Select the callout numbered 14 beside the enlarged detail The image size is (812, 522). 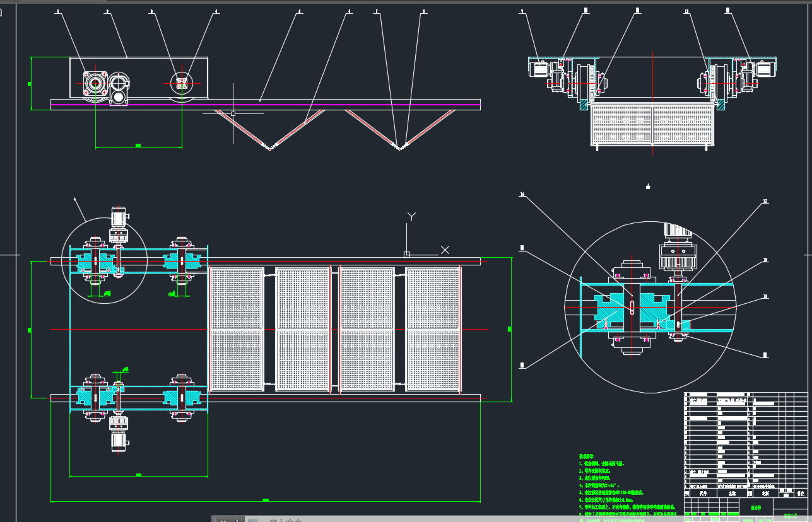click(522, 194)
